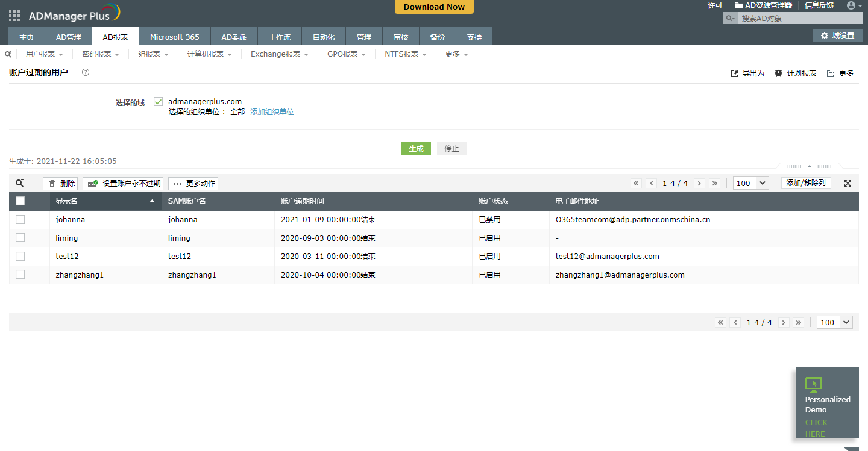The image size is (868, 451).
Task: Click the 添加组织单位 link
Action: pos(272,112)
